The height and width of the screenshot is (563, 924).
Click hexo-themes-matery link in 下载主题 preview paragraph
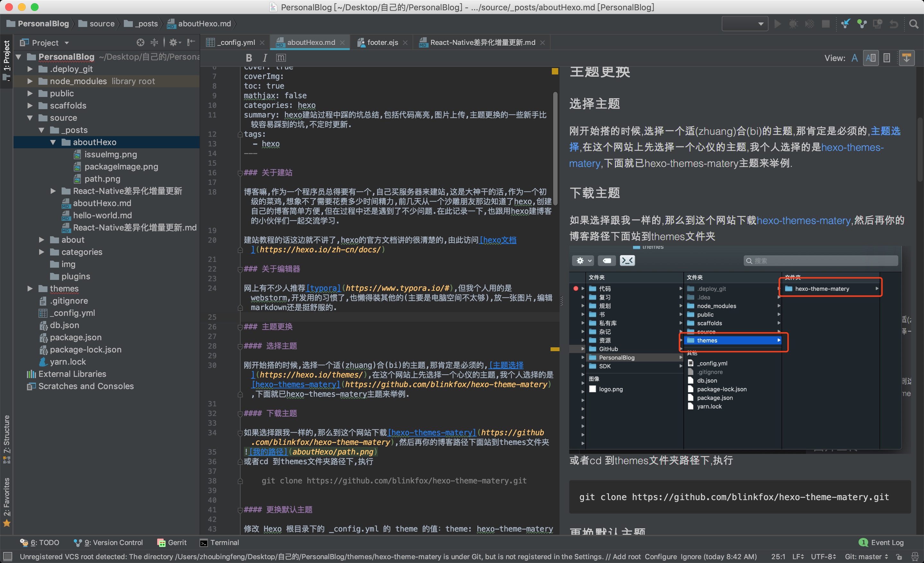[x=803, y=221]
